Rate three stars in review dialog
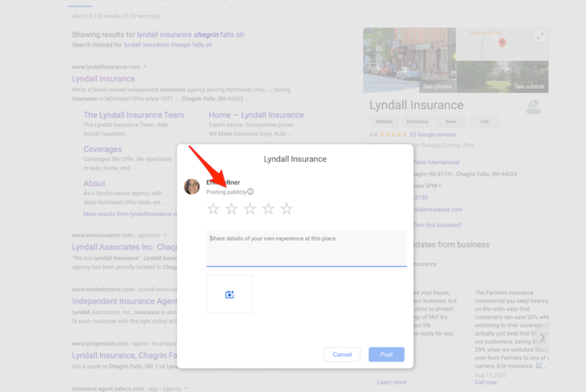This screenshot has width=586, height=392. (x=250, y=209)
